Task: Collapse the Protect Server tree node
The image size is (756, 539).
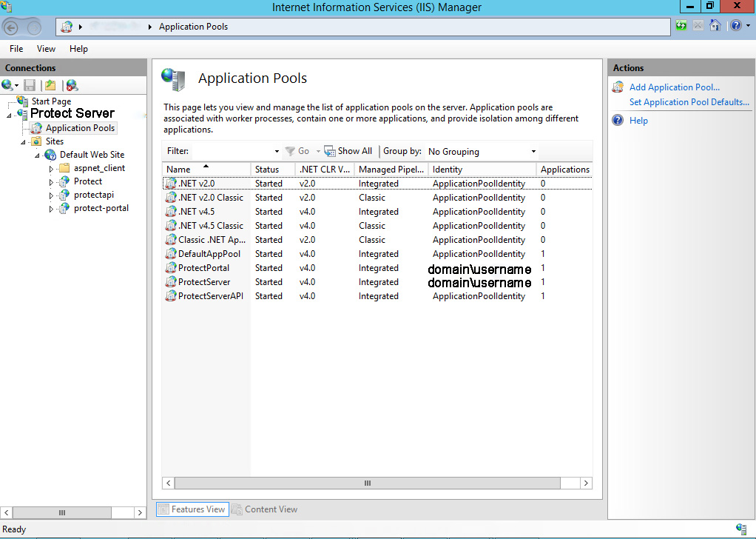Action: tap(9, 115)
